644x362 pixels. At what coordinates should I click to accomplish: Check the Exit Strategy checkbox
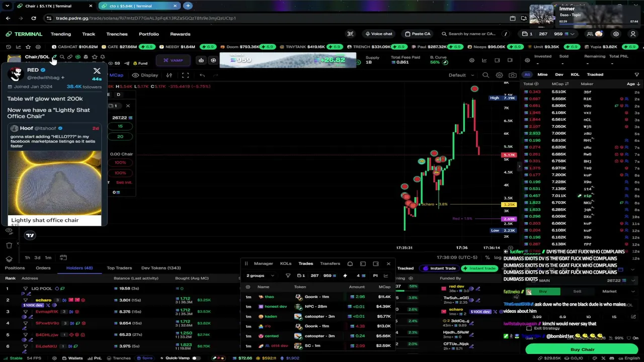(529, 328)
